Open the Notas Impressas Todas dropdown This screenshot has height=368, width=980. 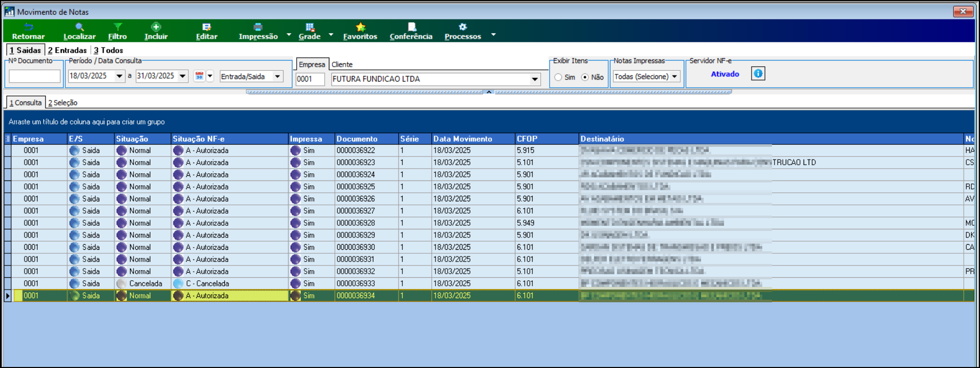coord(675,76)
